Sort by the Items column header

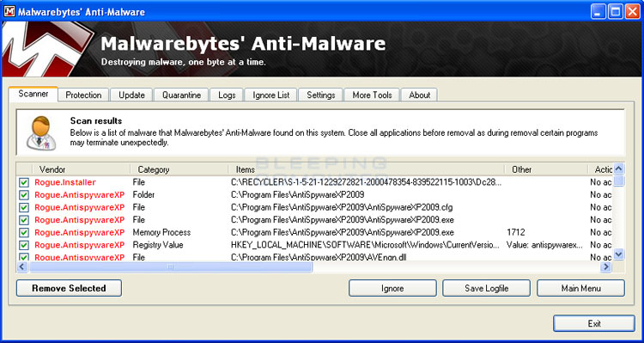point(367,169)
